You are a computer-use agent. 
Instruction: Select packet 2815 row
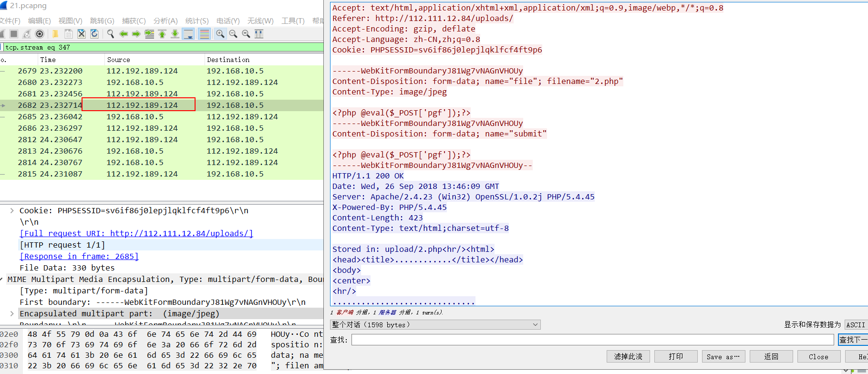point(162,174)
